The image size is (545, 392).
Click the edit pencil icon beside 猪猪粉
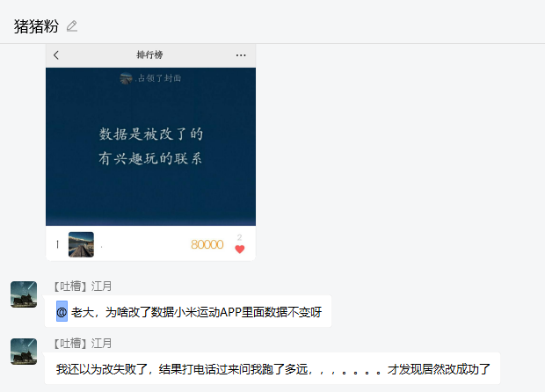[72, 26]
